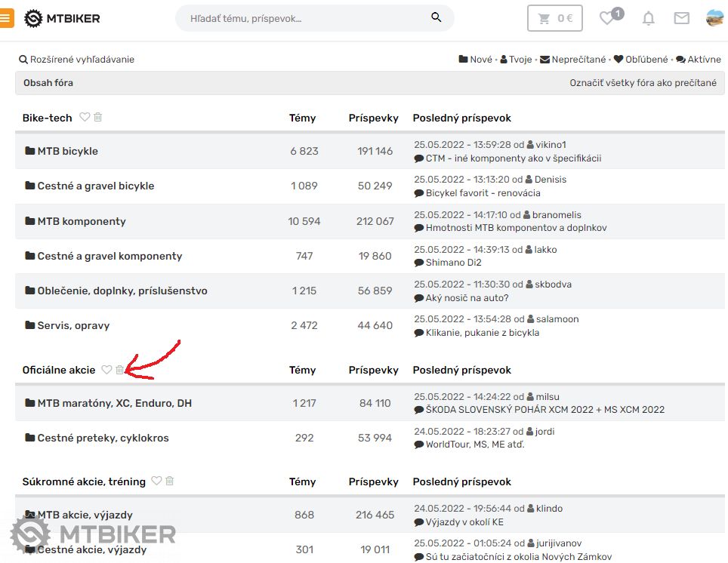Open the messages envelope icon

click(x=681, y=18)
